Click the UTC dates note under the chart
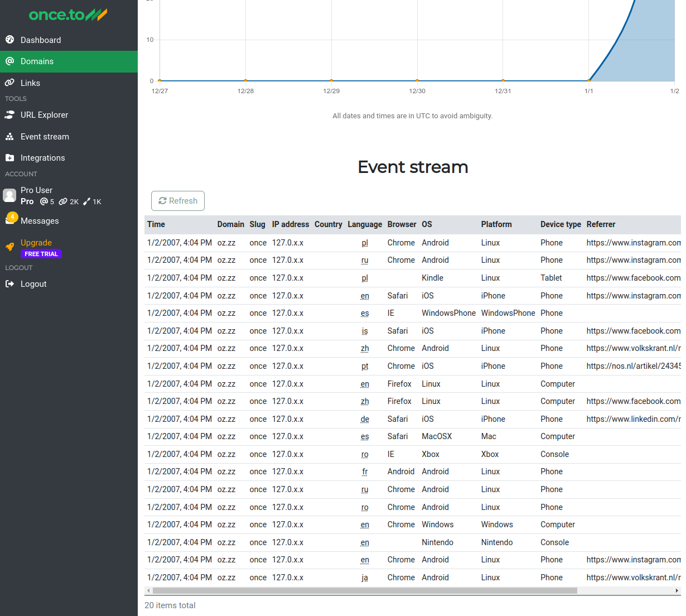 click(x=413, y=116)
